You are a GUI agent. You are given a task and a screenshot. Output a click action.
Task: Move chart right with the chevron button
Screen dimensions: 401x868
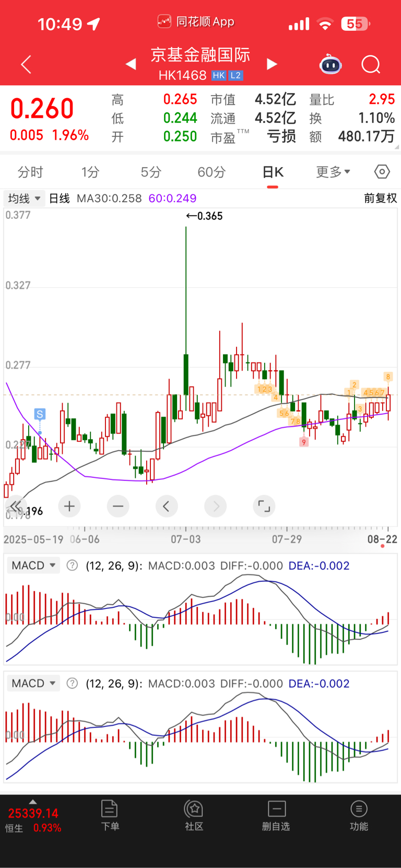(216, 506)
